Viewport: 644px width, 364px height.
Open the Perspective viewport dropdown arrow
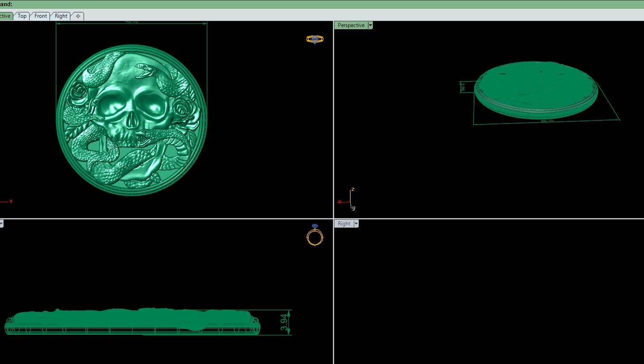click(x=370, y=25)
